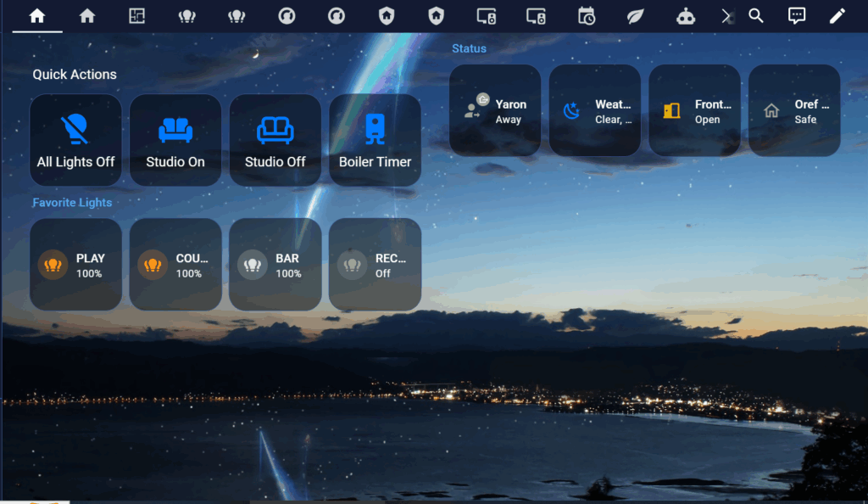
Task: Activate the Studio On quick action
Action: (175, 140)
